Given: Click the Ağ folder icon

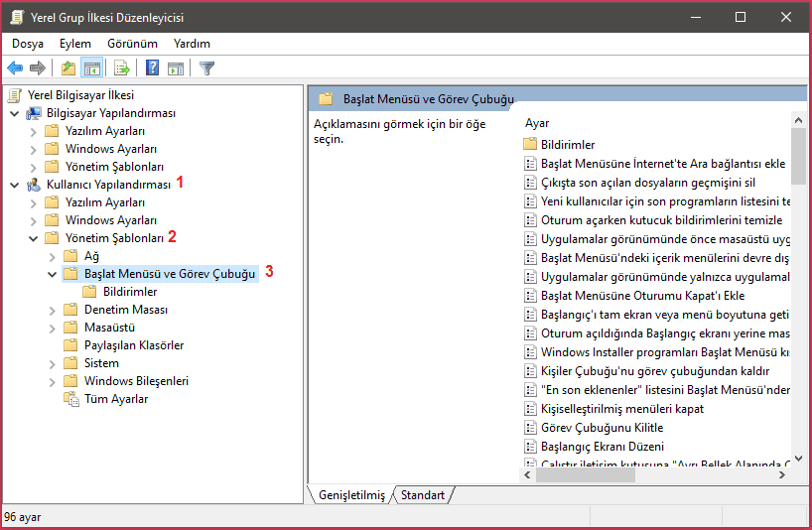Looking at the screenshot, I should pos(70,256).
